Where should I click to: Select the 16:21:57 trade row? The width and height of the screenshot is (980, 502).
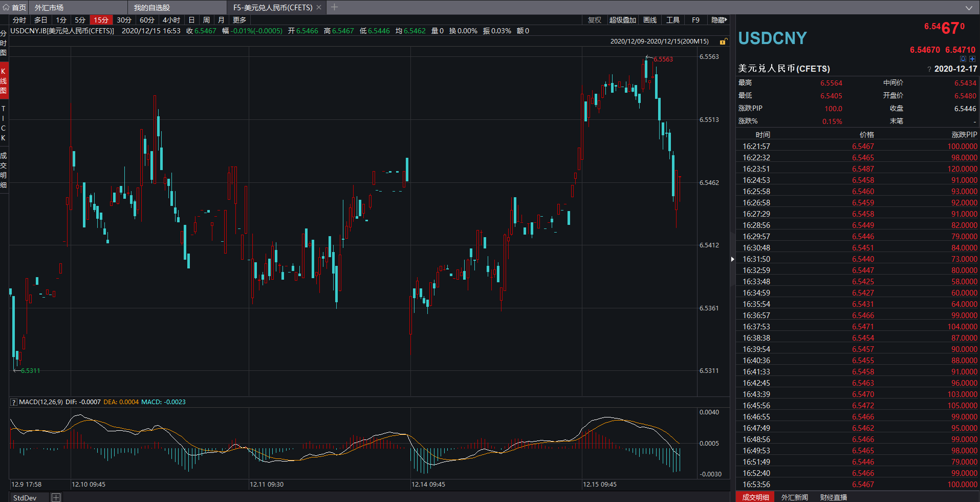click(x=858, y=147)
